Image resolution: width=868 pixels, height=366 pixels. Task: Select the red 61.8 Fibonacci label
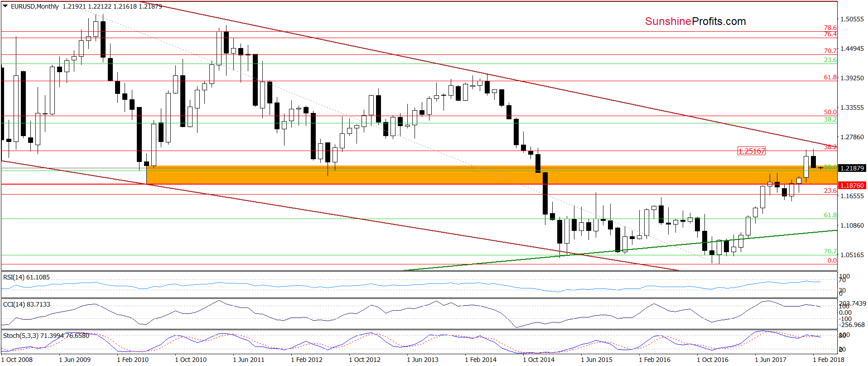[x=830, y=78]
